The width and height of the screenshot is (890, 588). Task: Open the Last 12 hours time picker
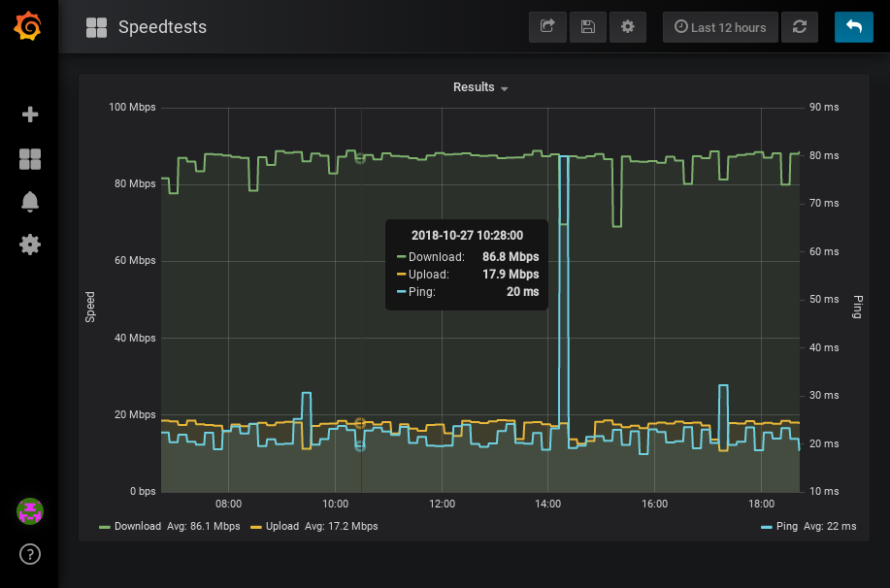(719, 27)
